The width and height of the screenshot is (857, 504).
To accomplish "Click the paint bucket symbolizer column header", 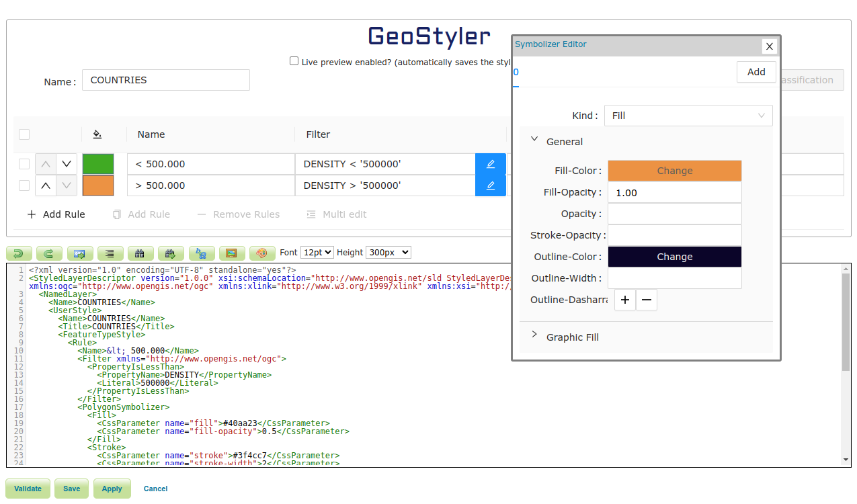I will pyautogui.click(x=97, y=134).
